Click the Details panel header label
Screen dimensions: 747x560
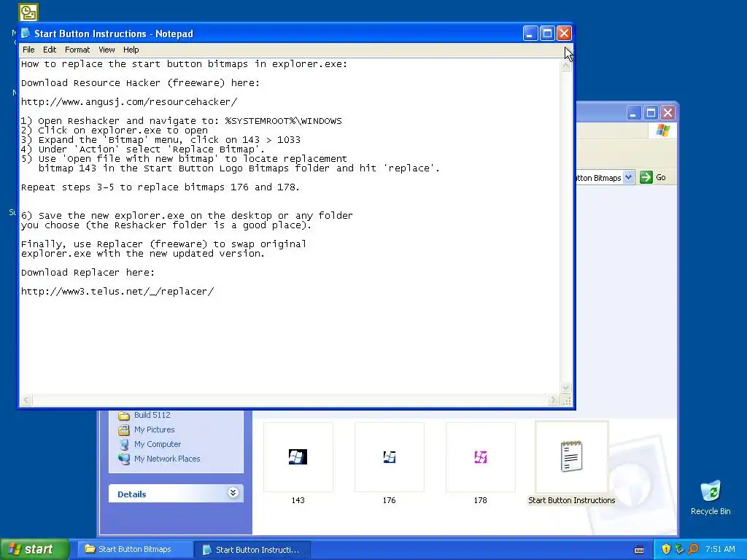[x=132, y=494]
